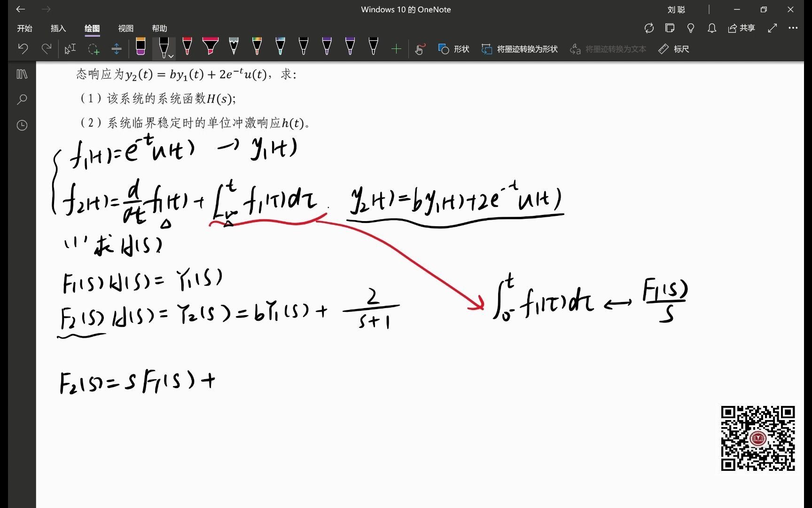The image size is (812, 508).
Task: Open the 插入 tab
Action: point(58,28)
